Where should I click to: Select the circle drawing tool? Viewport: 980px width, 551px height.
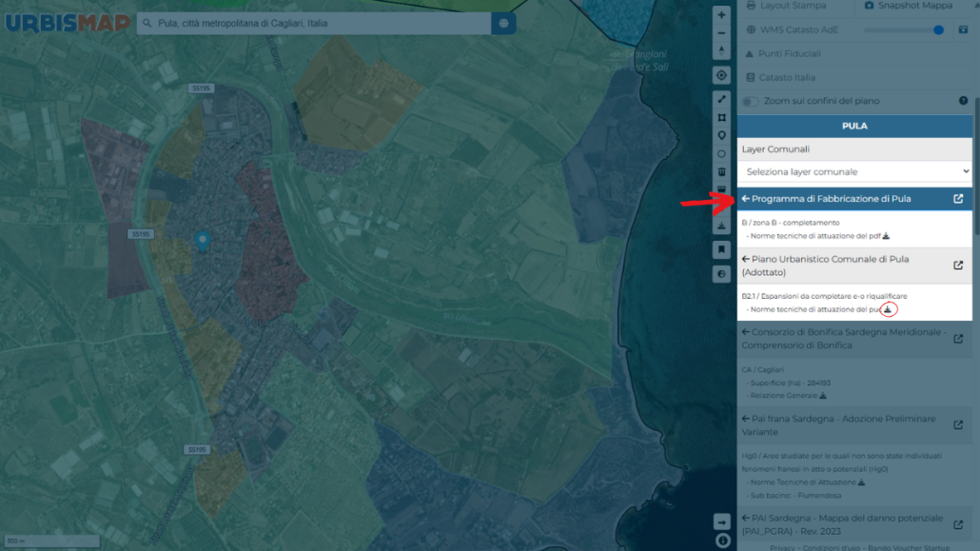(721, 154)
